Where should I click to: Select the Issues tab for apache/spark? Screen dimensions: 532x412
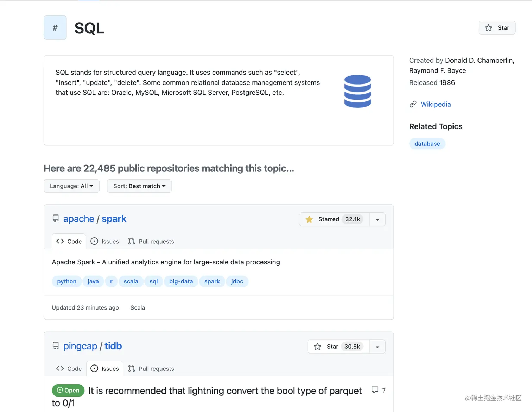[x=105, y=242]
